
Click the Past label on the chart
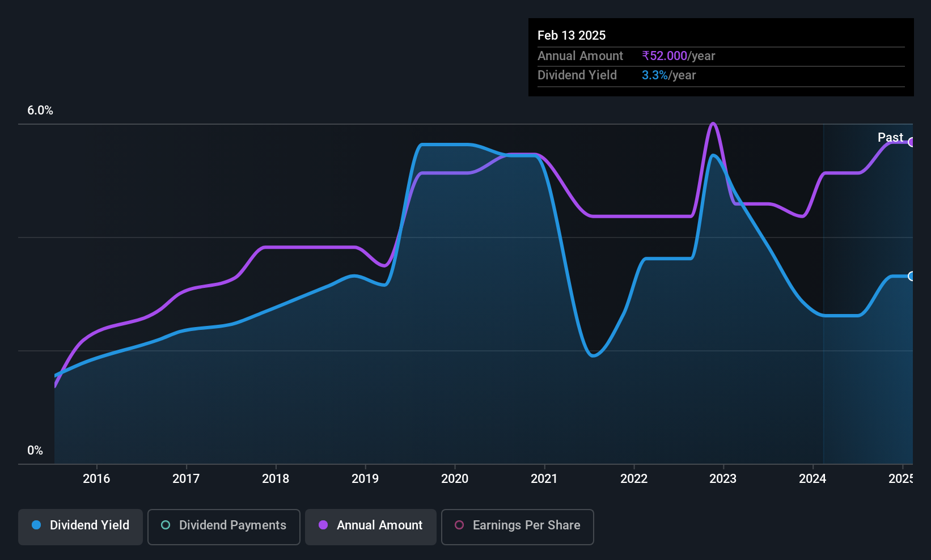click(x=890, y=137)
